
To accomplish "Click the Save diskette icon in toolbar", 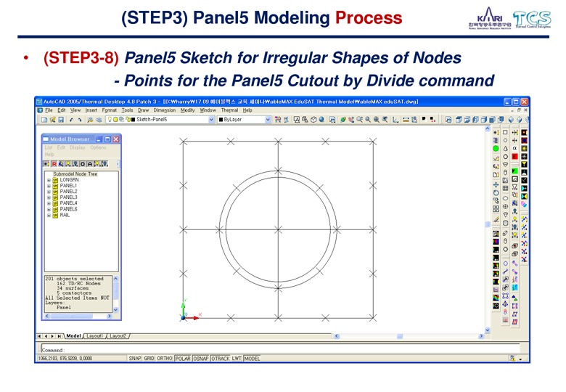I will click(x=61, y=120).
